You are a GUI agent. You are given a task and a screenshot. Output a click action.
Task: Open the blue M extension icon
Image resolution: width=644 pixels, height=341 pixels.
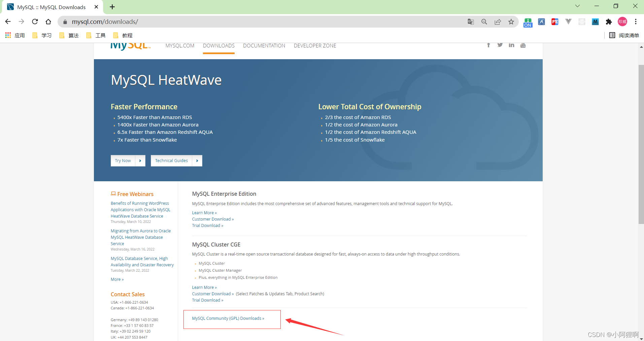[x=595, y=22]
